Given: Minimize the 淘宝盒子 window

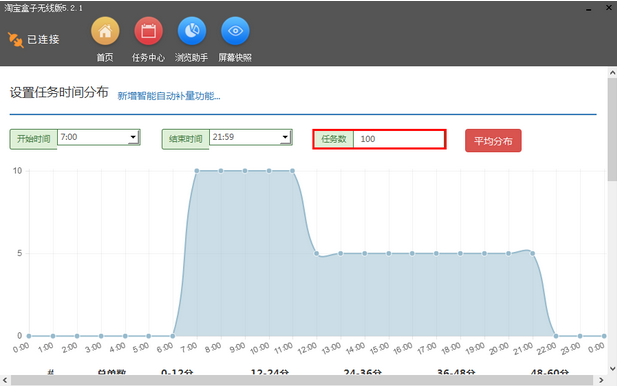Looking at the screenshot, I should tap(589, 9).
